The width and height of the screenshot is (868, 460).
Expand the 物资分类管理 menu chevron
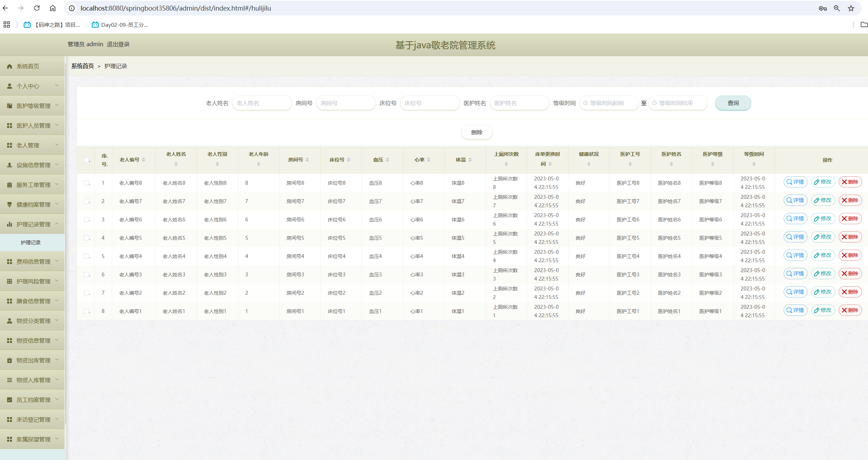[x=57, y=320]
